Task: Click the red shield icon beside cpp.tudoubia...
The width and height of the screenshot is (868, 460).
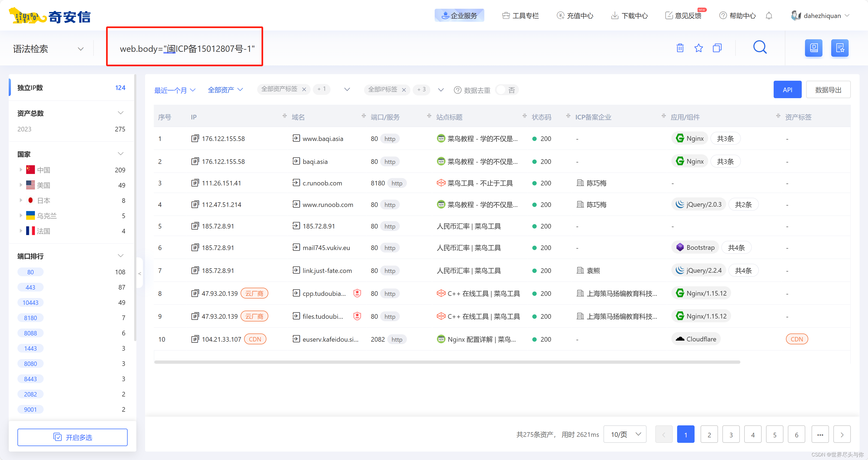Action: point(357,293)
